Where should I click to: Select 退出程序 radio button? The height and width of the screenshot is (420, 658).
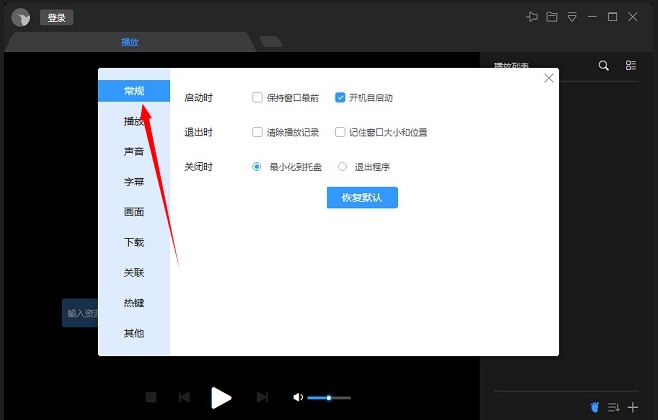pyautogui.click(x=342, y=167)
